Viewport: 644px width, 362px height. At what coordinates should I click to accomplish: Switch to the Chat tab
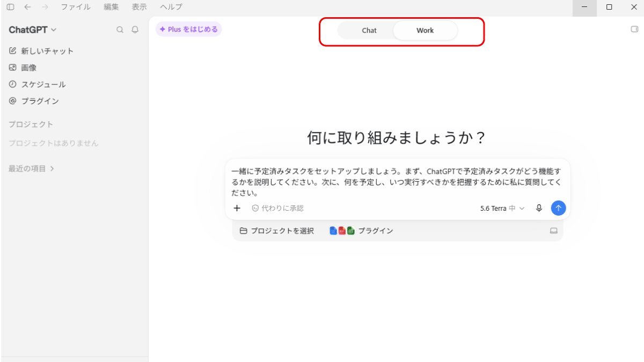coord(369,31)
